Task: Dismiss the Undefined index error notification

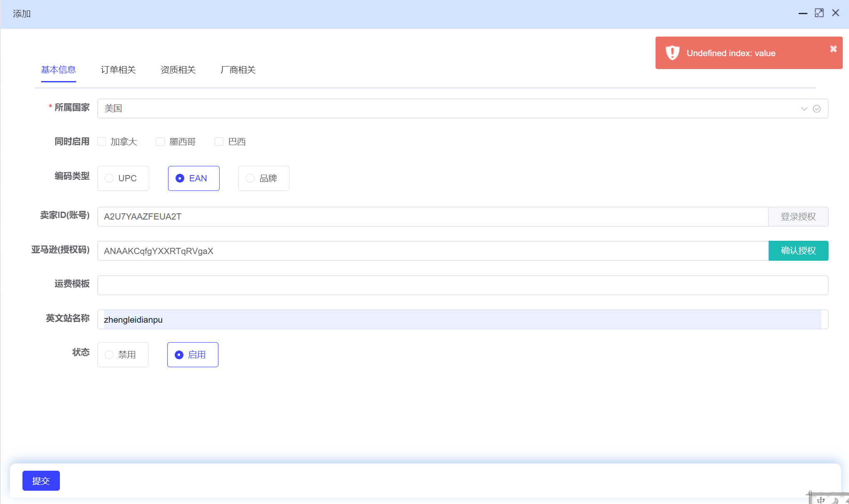Action: tap(833, 49)
